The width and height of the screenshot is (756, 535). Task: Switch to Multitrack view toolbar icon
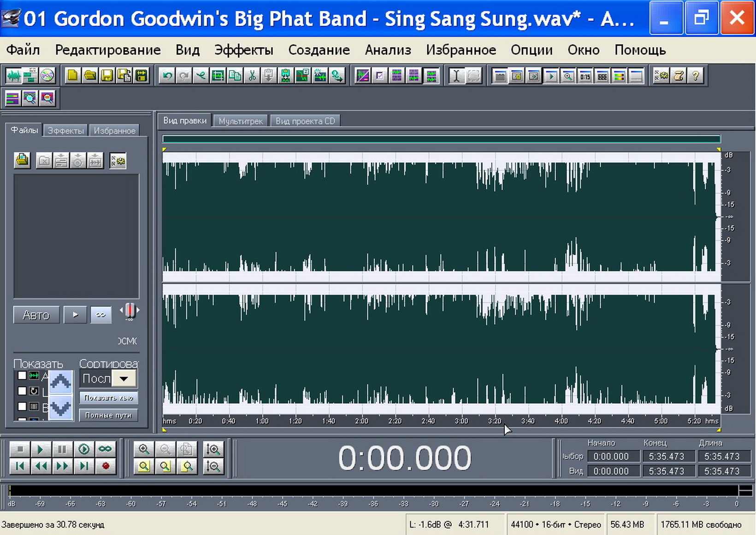coord(30,76)
